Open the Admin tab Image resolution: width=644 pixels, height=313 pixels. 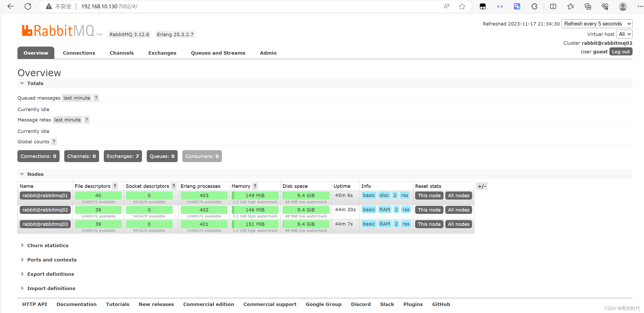pyautogui.click(x=268, y=53)
